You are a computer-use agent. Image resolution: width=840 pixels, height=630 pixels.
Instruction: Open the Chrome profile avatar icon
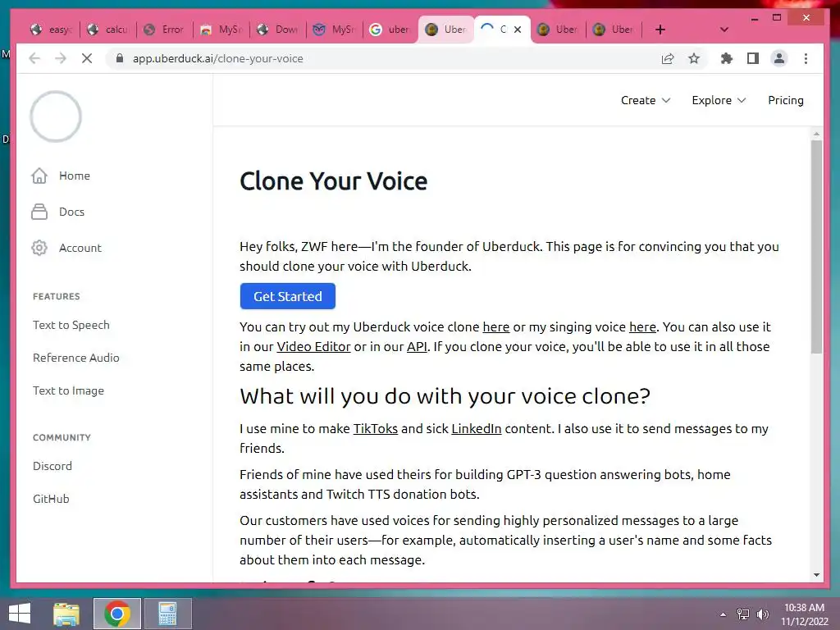pyautogui.click(x=779, y=58)
